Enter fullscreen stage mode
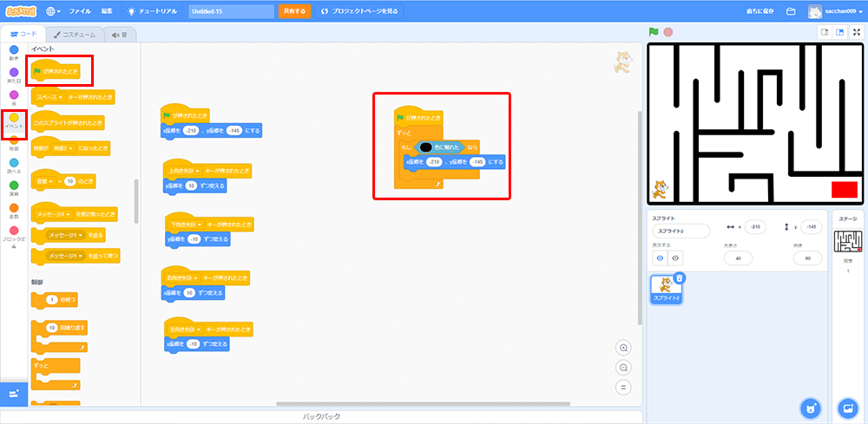The height and width of the screenshot is (424, 868). coord(857,32)
